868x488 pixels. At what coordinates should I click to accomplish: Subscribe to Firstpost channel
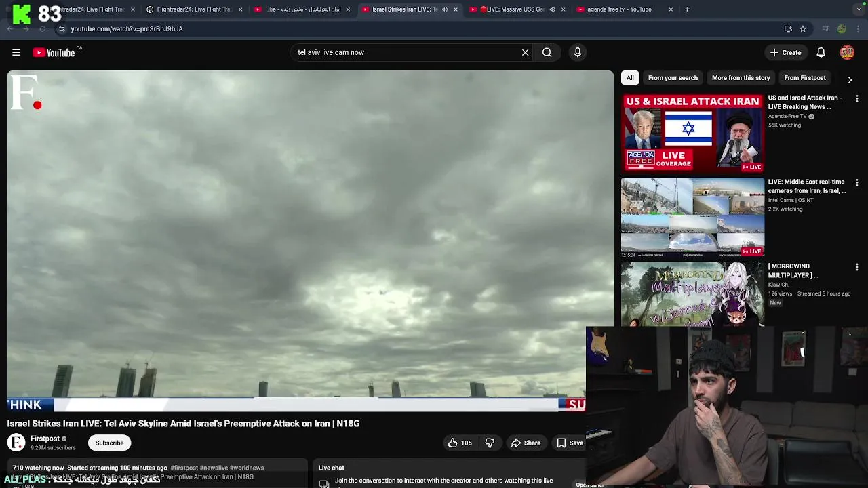click(x=109, y=443)
